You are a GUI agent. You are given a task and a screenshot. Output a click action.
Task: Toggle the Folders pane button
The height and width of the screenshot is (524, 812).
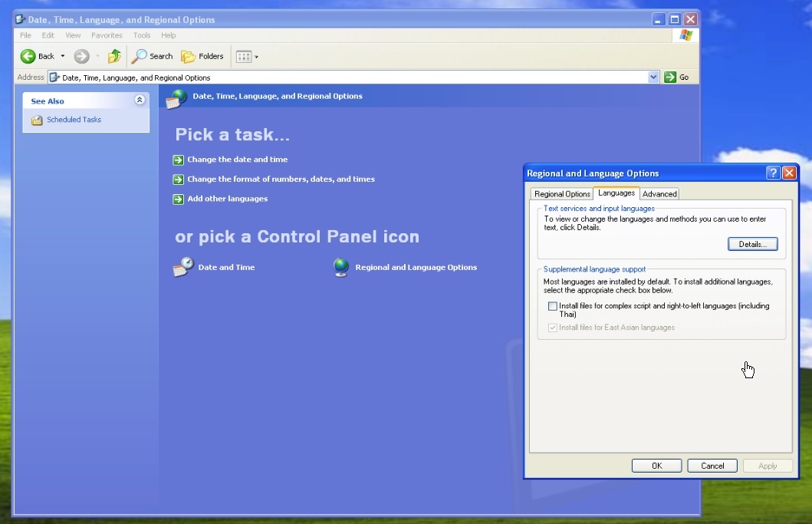coord(202,56)
